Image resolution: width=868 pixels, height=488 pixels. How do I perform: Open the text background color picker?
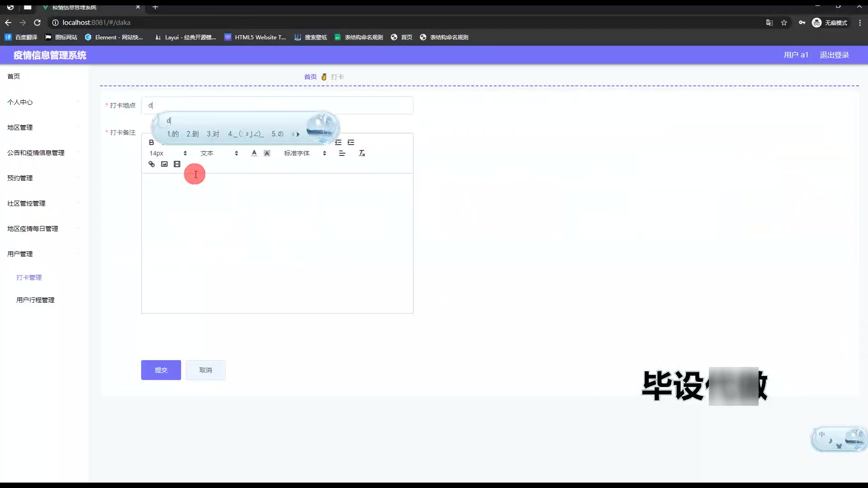[x=267, y=153]
